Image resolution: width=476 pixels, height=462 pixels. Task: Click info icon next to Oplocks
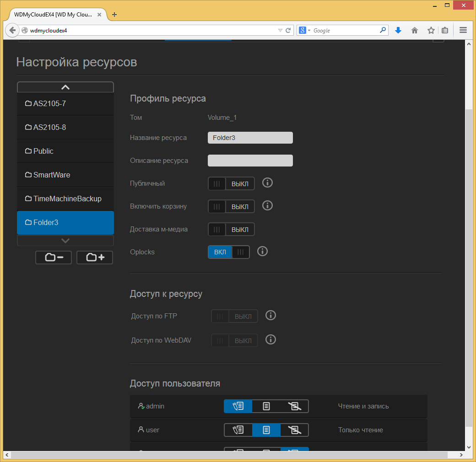coord(263,251)
